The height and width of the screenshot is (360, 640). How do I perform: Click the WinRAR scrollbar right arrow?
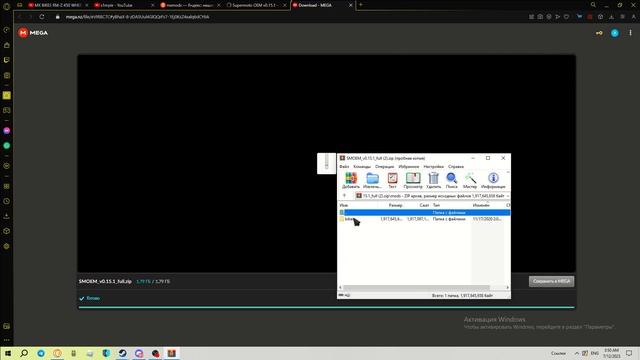(x=507, y=287)
